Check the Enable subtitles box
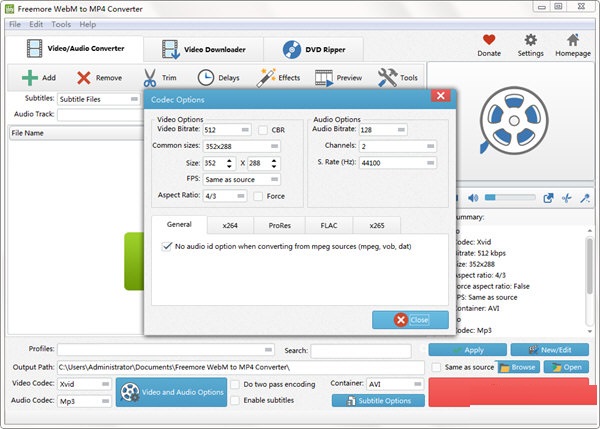The image size is (600, 429). pyautogui.click(x=235, y=400)
